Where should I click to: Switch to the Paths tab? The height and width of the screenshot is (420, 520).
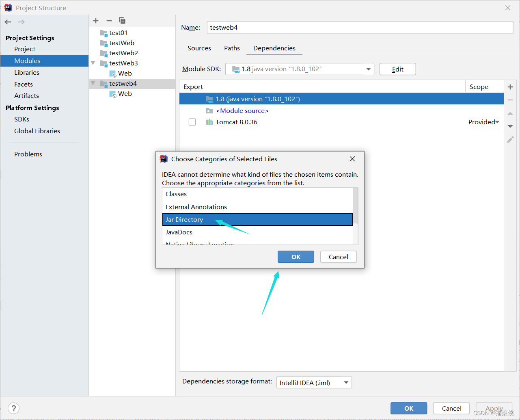pyautogui.click(x=232, y=48)
